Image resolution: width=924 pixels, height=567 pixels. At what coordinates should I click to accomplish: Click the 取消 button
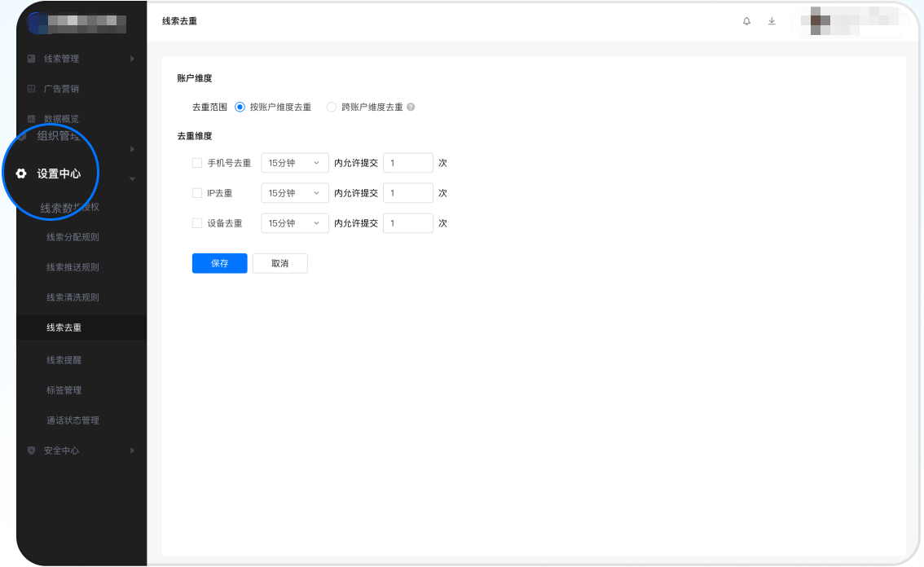(x=279, y=263)
